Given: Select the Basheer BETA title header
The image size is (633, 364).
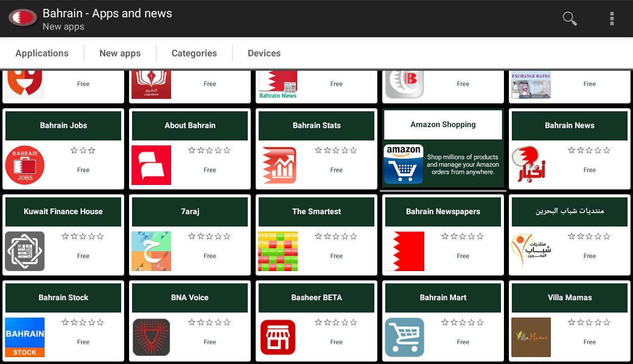Looking at the screenshot, I should [316, 298].
